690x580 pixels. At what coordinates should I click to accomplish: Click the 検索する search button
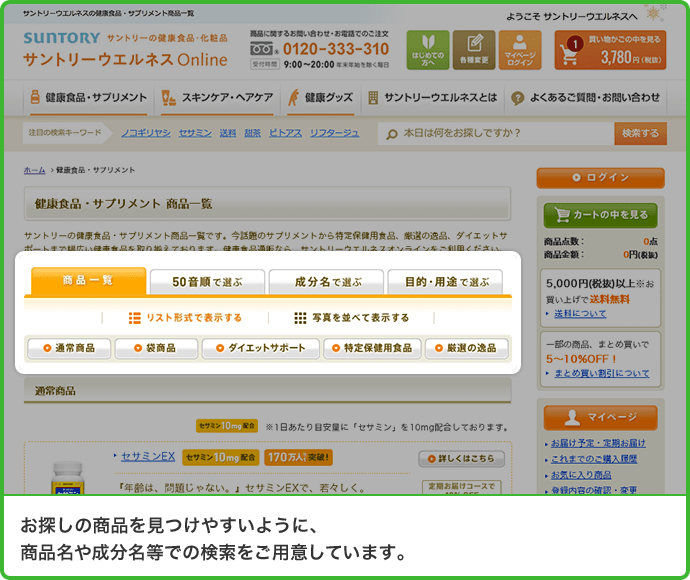coord(640,133)
